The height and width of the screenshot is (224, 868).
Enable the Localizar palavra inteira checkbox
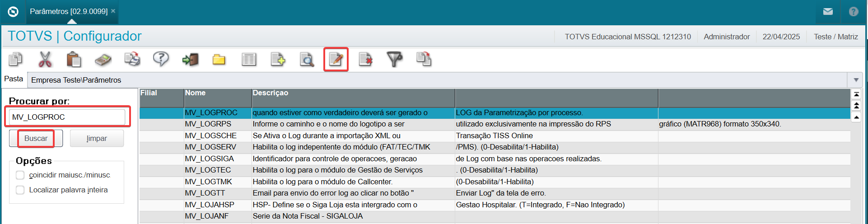click(20, 190)
